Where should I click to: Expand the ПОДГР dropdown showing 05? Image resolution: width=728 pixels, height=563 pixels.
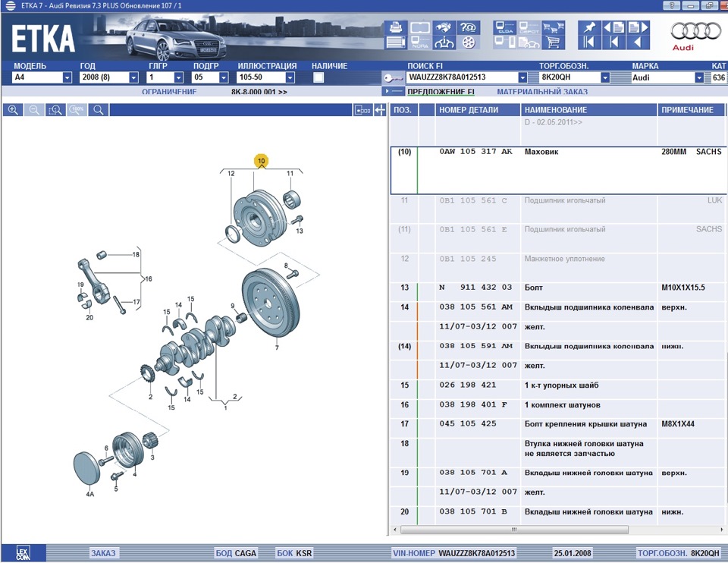[224, 77]
